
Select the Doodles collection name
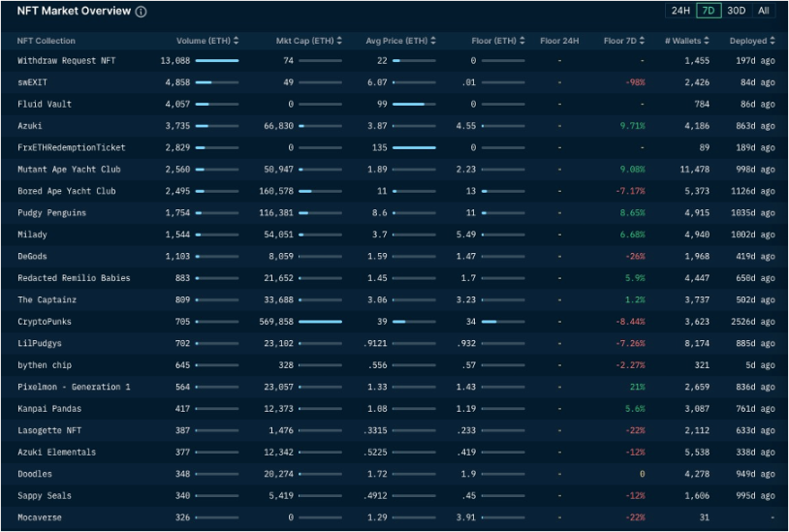[x=35, y=474]
